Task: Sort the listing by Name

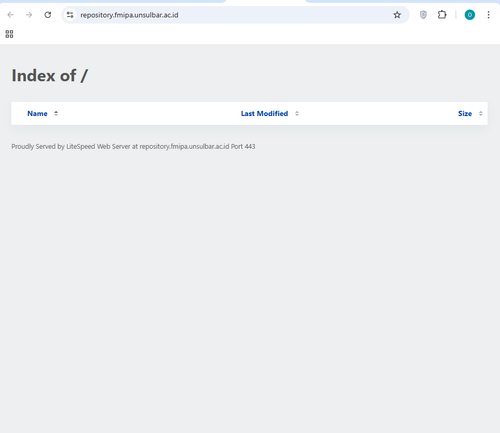Action: (37, 114)
